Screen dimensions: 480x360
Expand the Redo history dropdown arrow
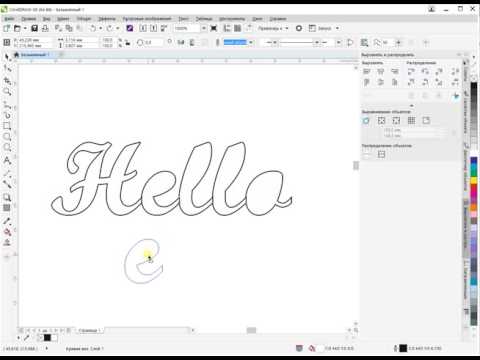[117, 28]
